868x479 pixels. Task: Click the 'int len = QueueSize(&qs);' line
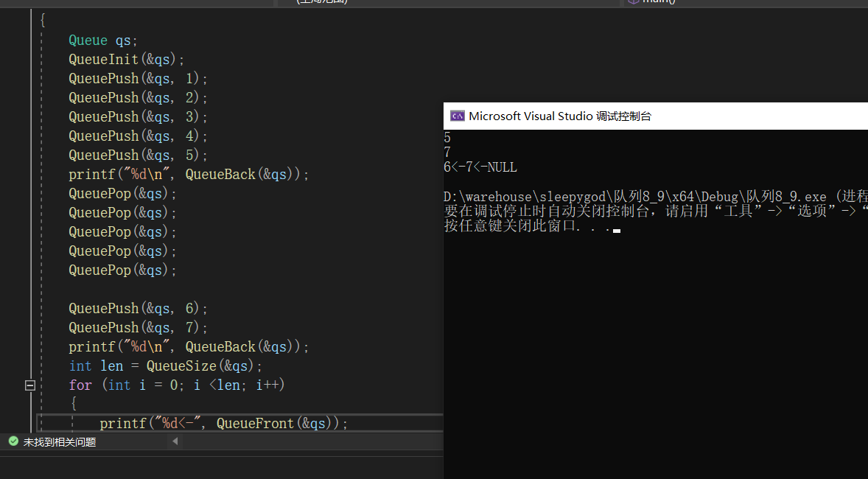click(166, 366)
